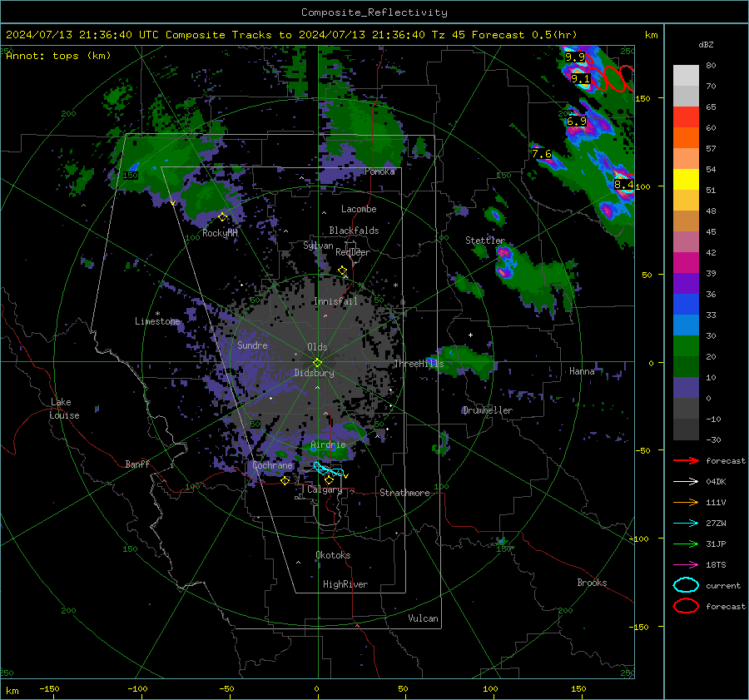Click the 9.9 storm top label
This screenshot has width=749, height=700.
(575, 57)
